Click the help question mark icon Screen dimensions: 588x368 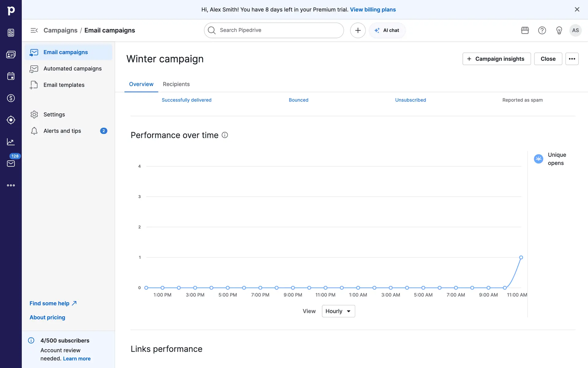(542, 30)
